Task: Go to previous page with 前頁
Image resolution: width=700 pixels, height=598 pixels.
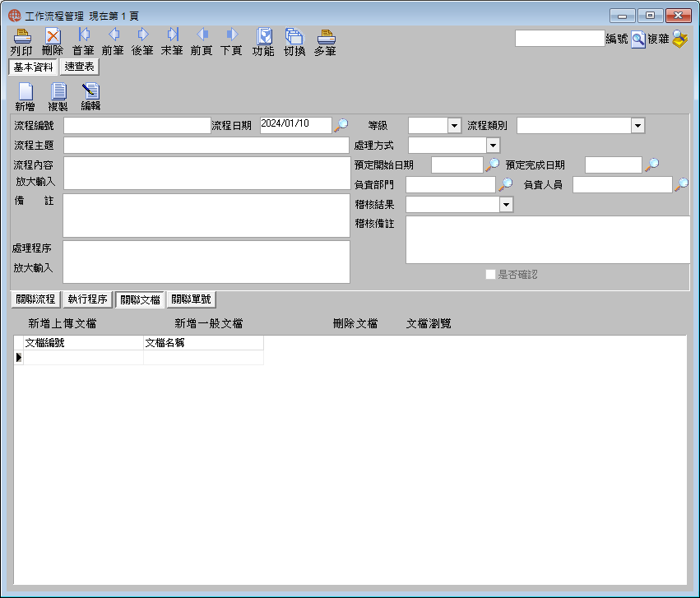Action: 202,35
